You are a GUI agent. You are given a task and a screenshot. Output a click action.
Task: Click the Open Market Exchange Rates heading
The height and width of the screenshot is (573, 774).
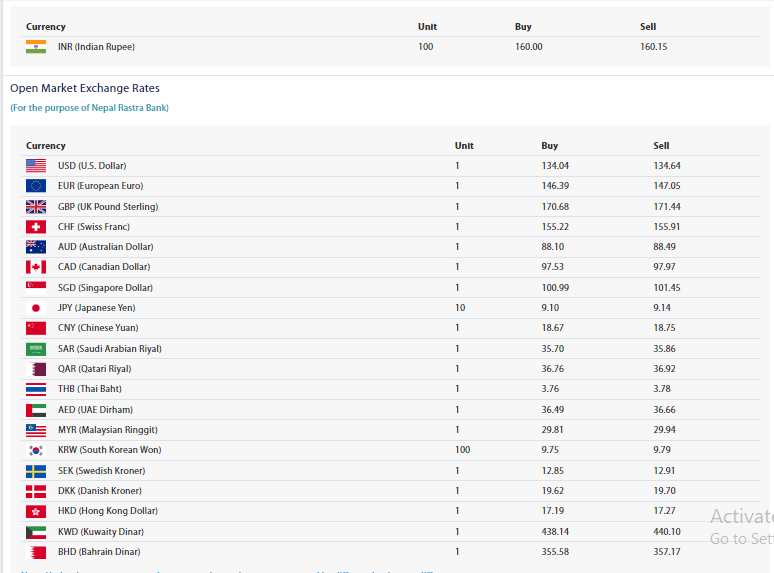85,88
